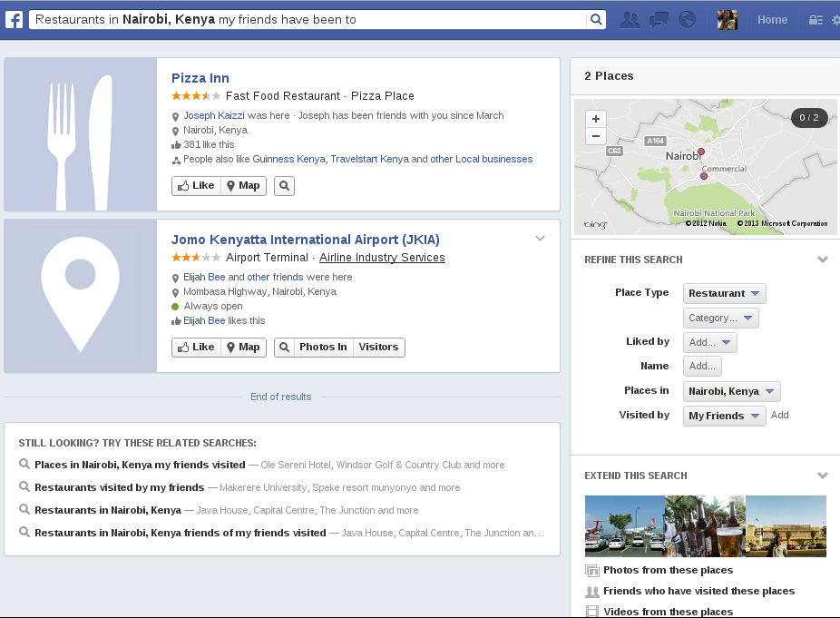Open the airport parking lot photo thumbnail
840x618 pixels.
coord(625,526)
